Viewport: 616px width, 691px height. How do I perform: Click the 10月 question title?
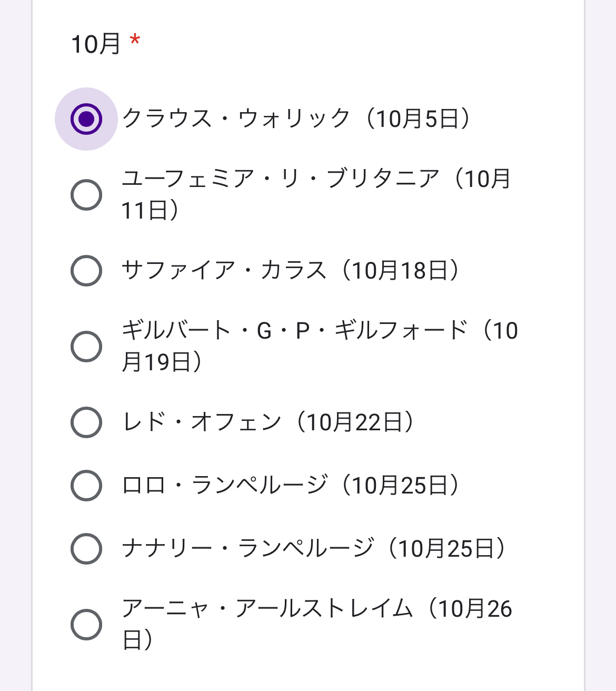click(x=96, y=44)
